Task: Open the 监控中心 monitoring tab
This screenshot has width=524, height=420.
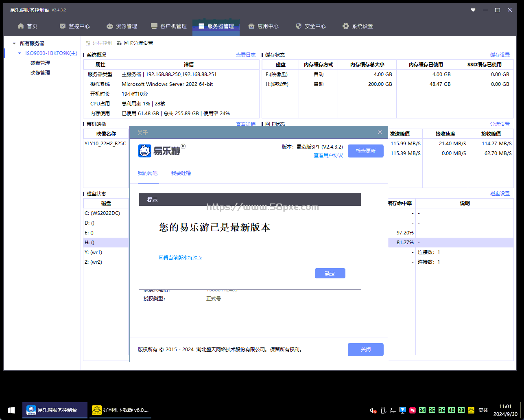Action: coord(74,26)
